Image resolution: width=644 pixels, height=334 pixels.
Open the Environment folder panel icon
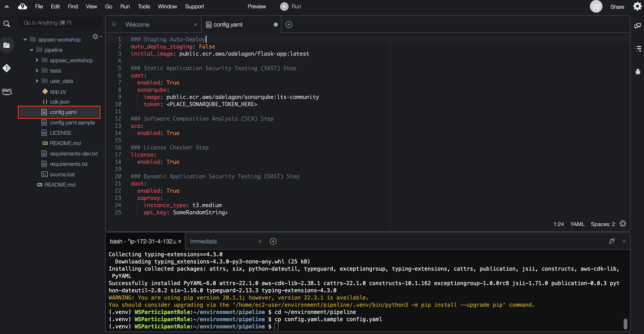[7, 45]
